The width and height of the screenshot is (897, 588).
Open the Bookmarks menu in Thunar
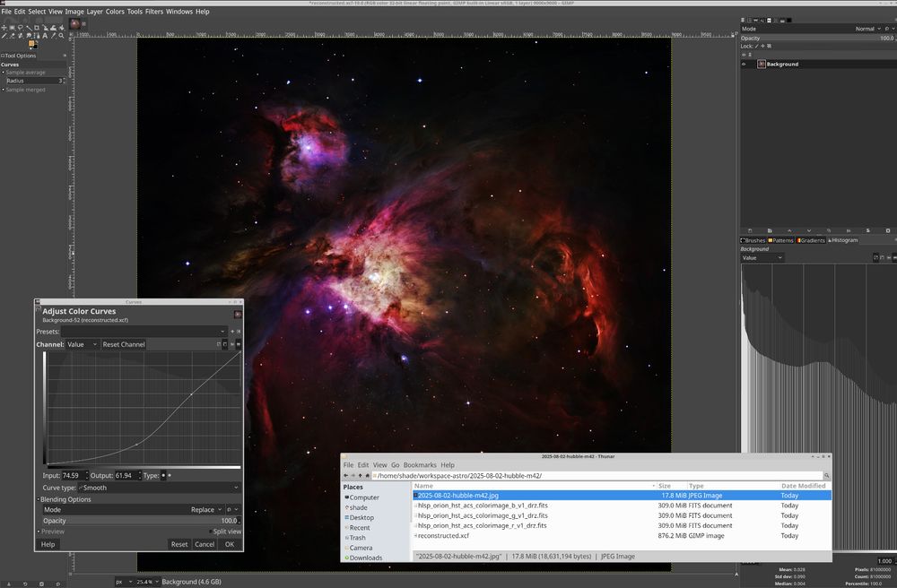tap(420, 465)
